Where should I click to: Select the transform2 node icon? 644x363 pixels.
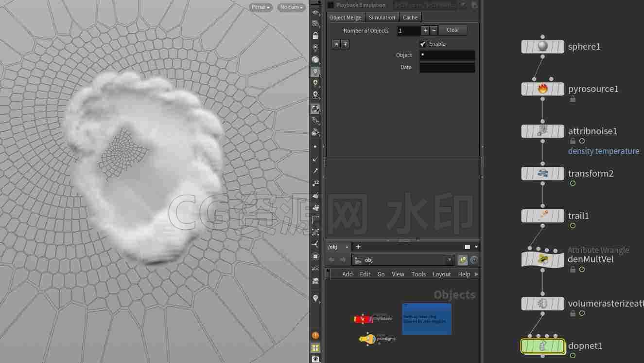(542, 174)
